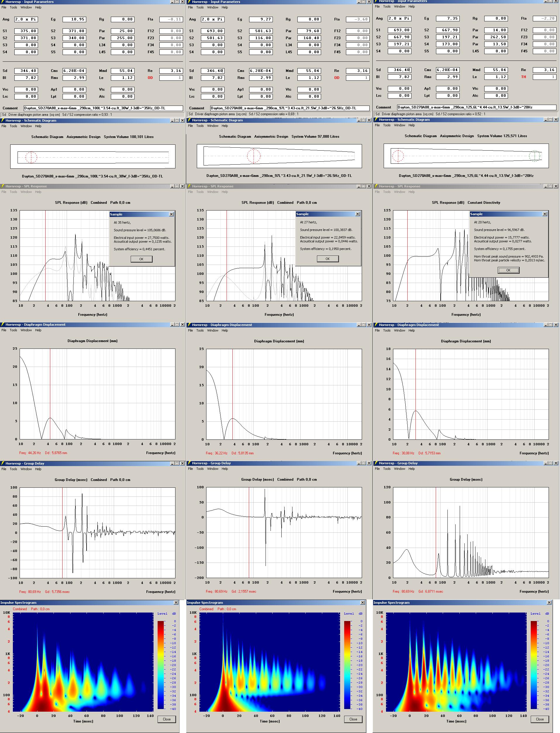Click the Freq 30,08 Hz readout
This screenshot has width=560, height=733.
(403, 453)
